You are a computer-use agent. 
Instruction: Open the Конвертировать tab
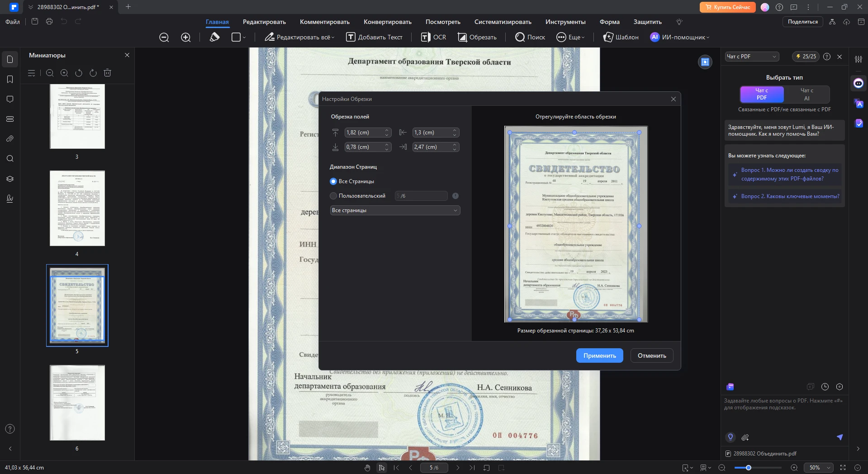(388, 22)
